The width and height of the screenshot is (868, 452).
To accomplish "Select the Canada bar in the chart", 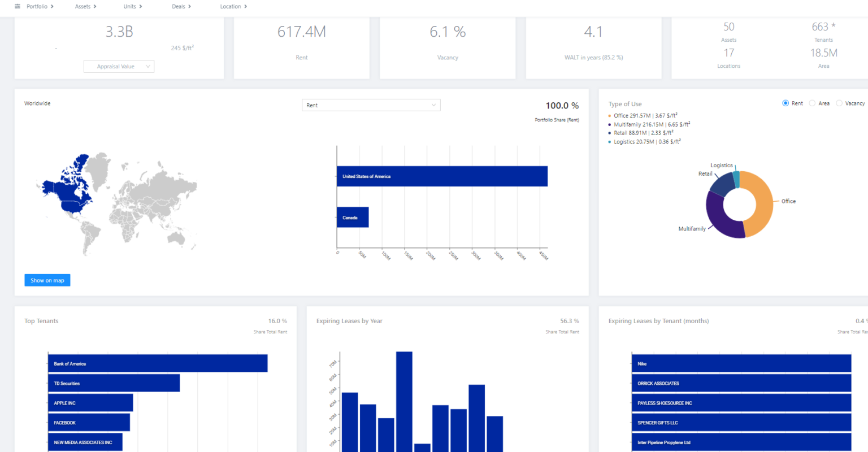I will coord(352,217).
